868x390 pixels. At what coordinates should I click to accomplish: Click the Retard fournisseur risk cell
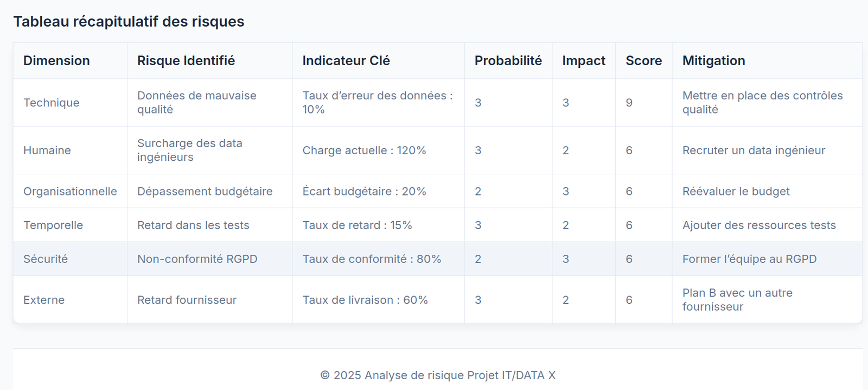[x=187, y=300]
